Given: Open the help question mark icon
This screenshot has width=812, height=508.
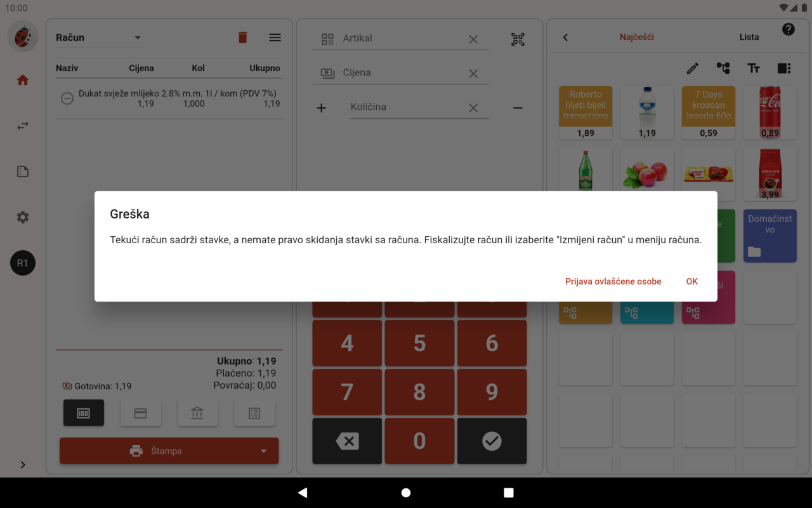Looking at the screenshot, I should point(789,29).
